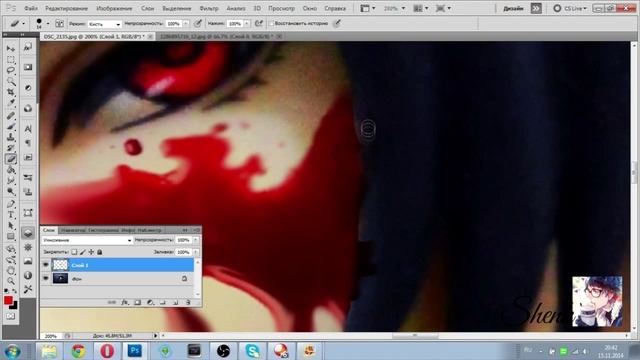Open the 'Нажим' flow slider arrow
Screen dimensions: 640x360
247,24
